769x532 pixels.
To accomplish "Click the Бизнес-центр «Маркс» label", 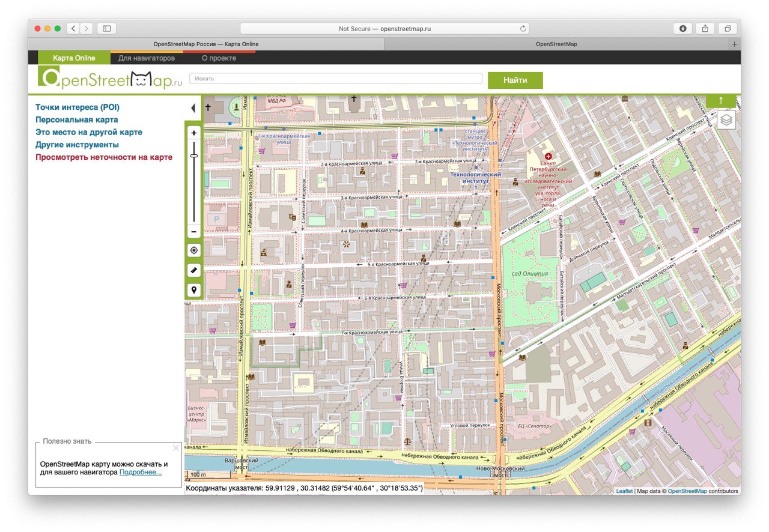I will pyautogui.click(x=196, y=414).
